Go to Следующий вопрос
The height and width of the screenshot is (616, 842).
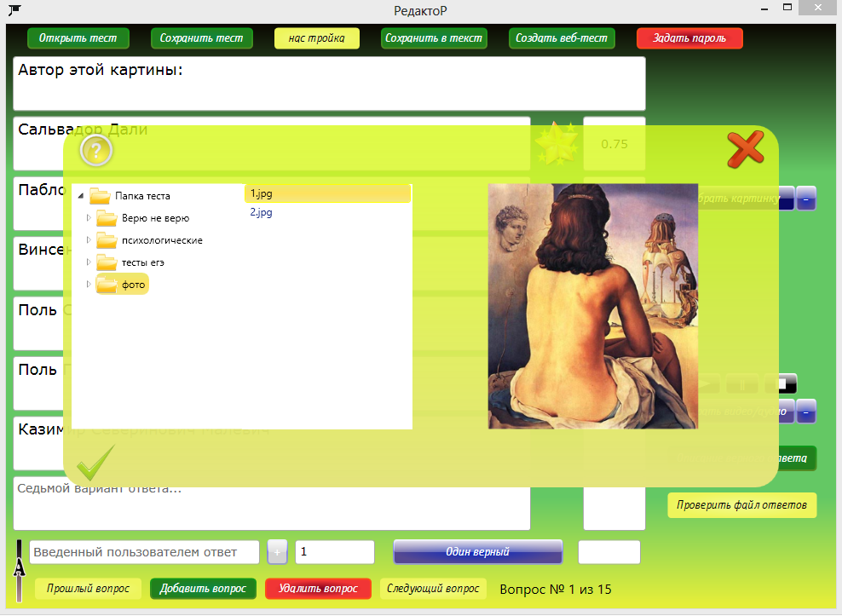pos(433,589)
